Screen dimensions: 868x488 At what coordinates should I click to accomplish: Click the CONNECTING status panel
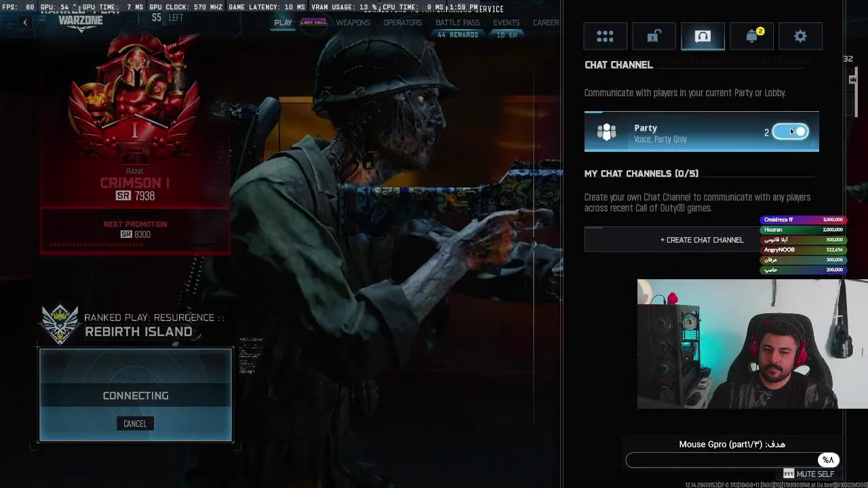pos(136,395)
